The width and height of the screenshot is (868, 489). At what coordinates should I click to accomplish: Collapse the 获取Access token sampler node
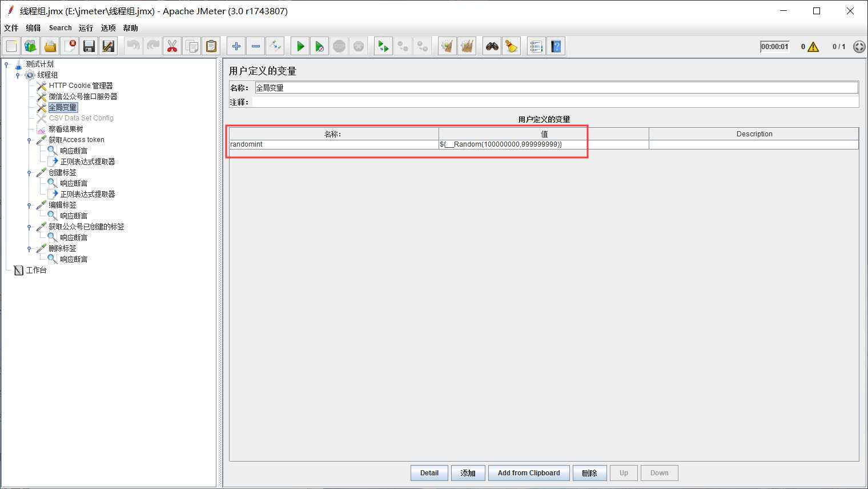point(29,140)
